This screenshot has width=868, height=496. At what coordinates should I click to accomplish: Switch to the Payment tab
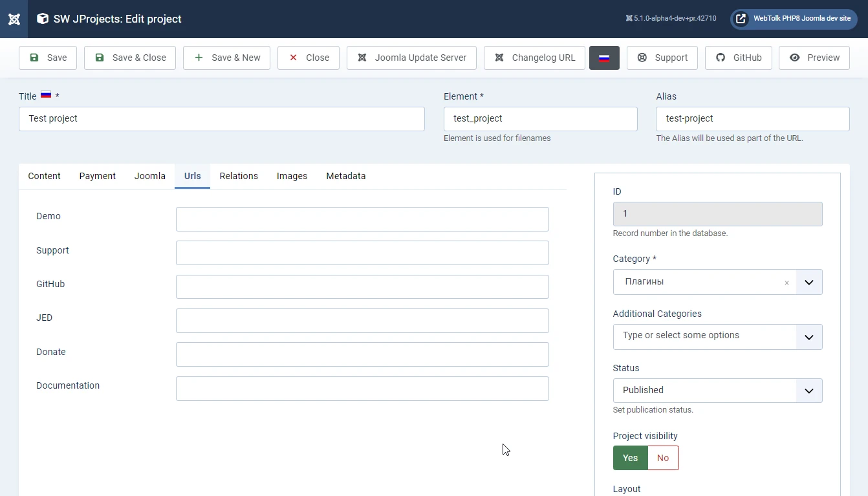point(98,176)
